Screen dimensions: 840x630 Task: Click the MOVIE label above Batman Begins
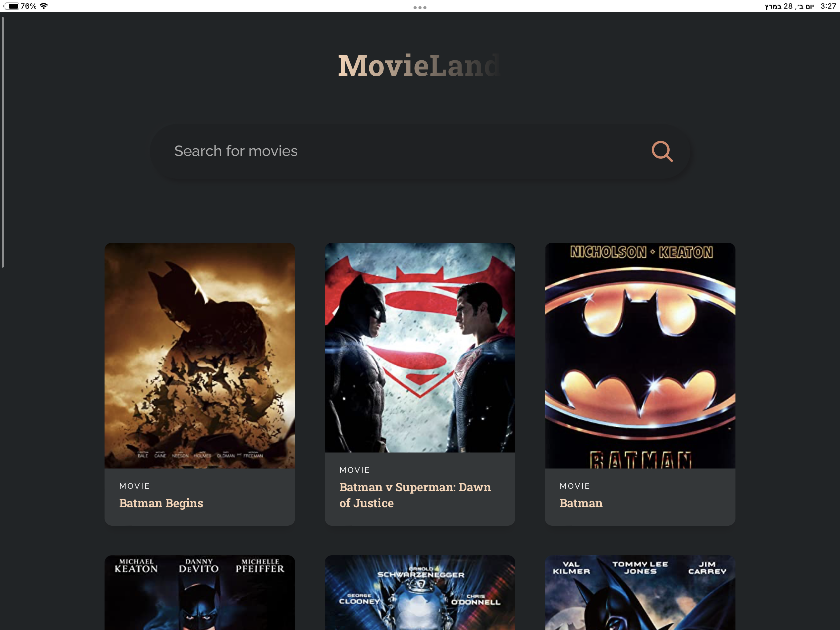tap(134, 486)
